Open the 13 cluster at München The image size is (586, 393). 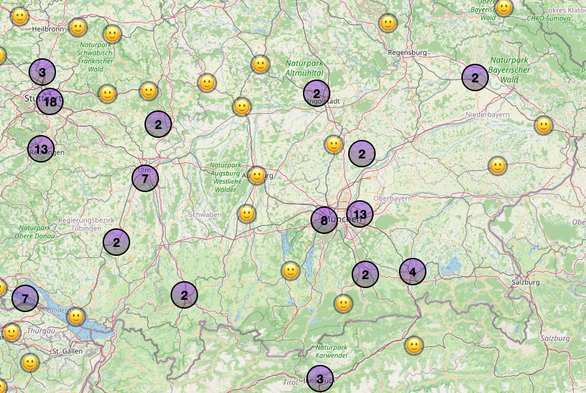[360, 214]
